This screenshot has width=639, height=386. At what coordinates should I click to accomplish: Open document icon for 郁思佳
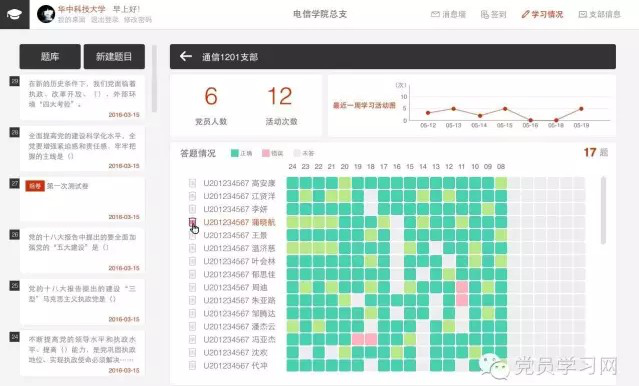pyautogui.click(x=192, y=274)
